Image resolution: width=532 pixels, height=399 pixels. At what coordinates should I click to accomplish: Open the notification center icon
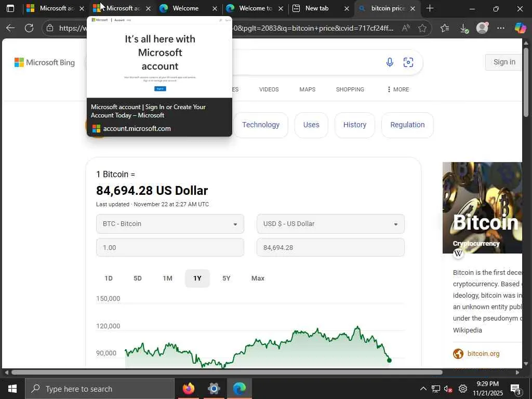point(516,389)
